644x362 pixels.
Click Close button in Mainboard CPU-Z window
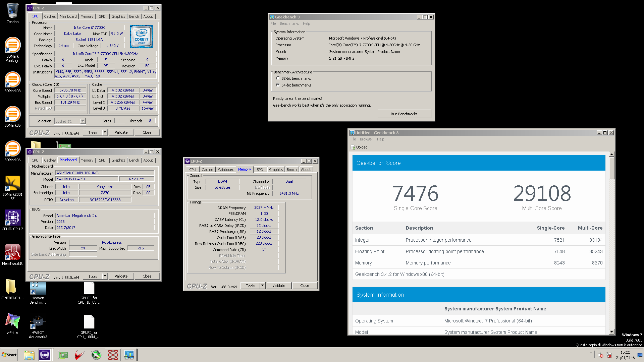click(147, 276)
